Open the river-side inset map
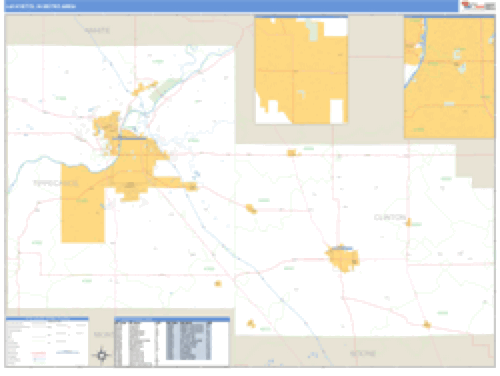The height and width of the screenshot is (376, 500). (x=449, y=77)
